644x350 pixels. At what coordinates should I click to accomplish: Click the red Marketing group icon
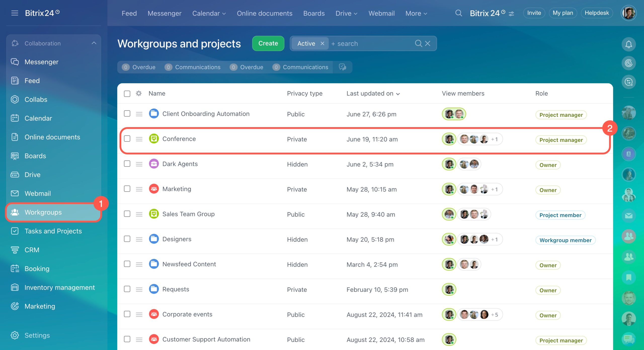[154, 189]
